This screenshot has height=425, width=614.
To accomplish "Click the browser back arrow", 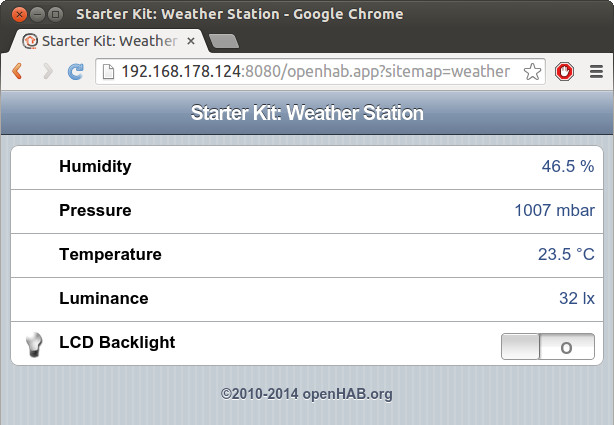I will coord(17,72).
